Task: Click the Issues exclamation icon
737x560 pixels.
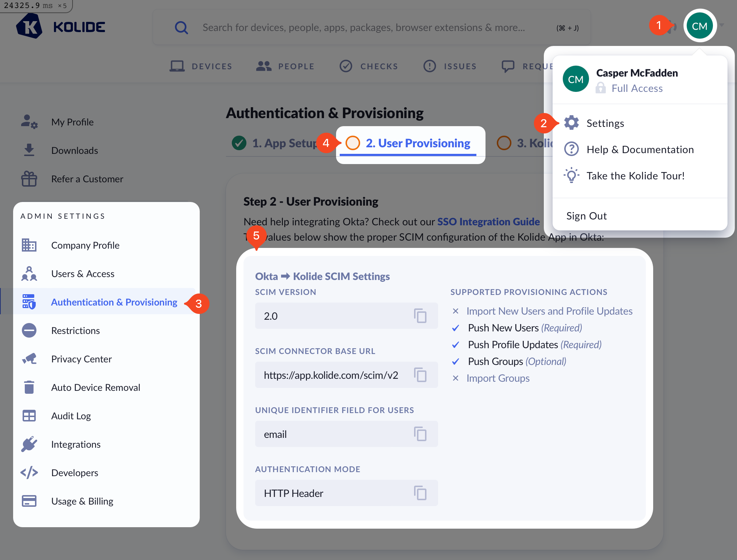Action: click(429, 66)
